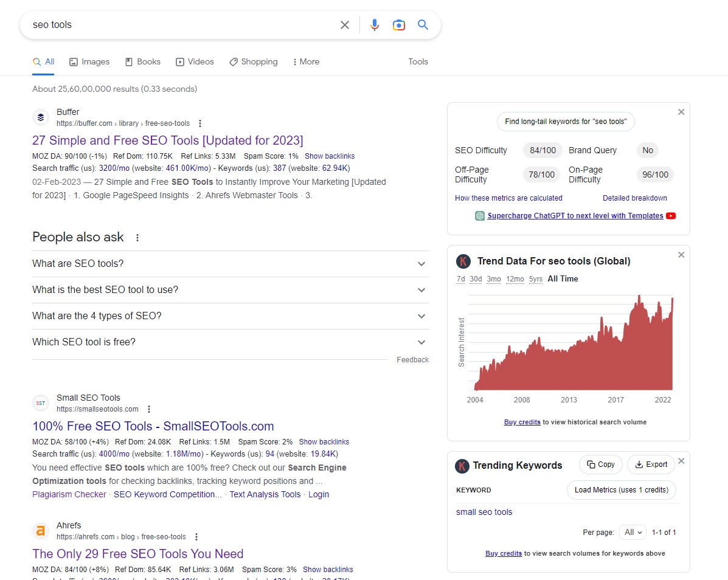Click Load Metrics (uses 1 credits)
Image resolution: width=728 pixels, height=580 pixels.
(x=621, y=490)
